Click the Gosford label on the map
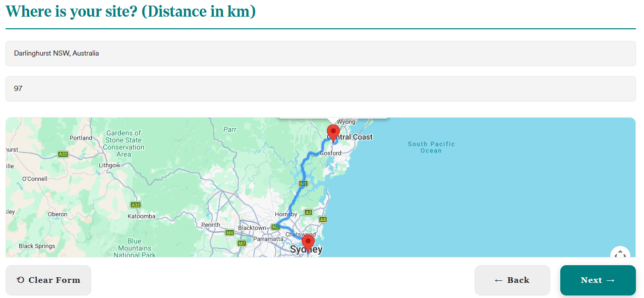This screenshot has width=644, height=298. [331, 154]
